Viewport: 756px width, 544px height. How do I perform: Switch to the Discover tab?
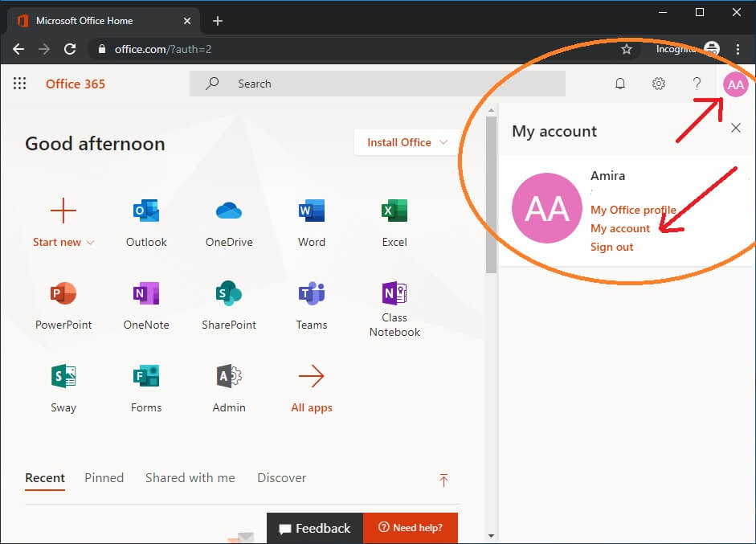click(281, 478)
